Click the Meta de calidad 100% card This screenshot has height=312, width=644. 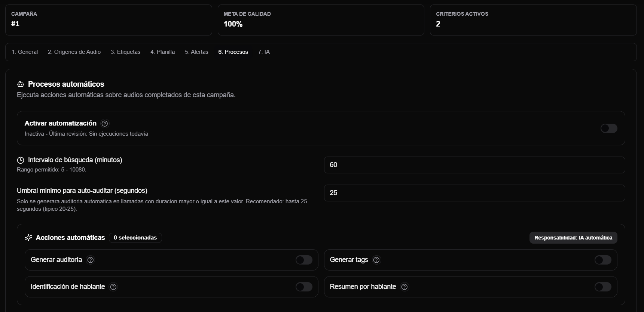[321, 20]
